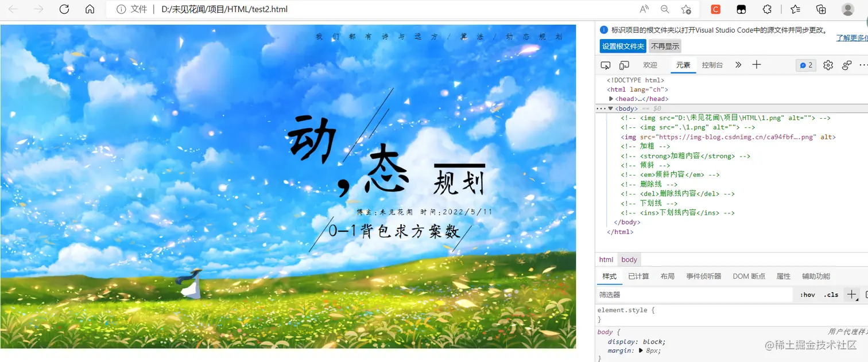The width and height of the screenshot is (868, 362).
Task: Click the 不再显示 button
Action: click(665, 46)
